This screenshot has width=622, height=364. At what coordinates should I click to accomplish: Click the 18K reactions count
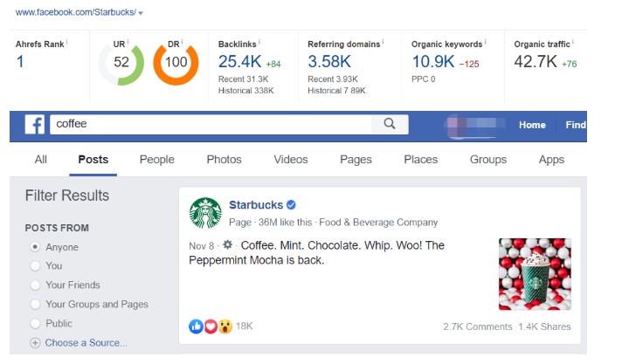pyautogui.click(x=244, y=326)
